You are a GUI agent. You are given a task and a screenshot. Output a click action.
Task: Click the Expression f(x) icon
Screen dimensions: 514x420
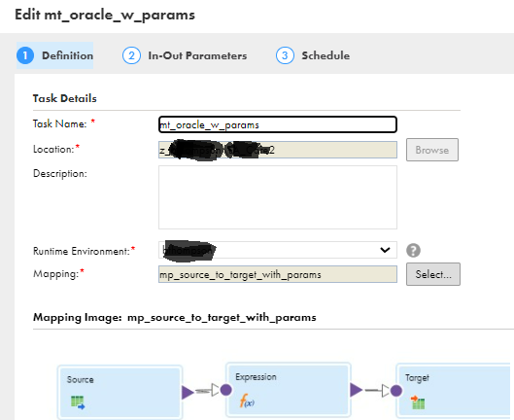point(247,401)
